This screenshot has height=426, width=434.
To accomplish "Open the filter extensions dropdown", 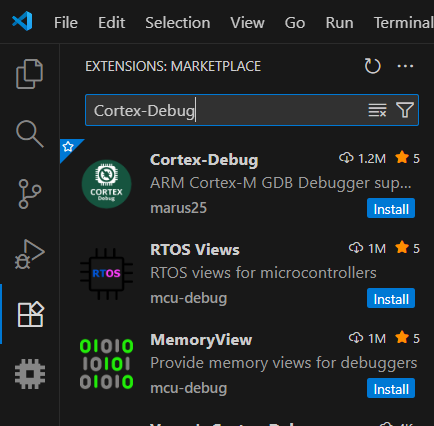I will click(x=405, y=110).
